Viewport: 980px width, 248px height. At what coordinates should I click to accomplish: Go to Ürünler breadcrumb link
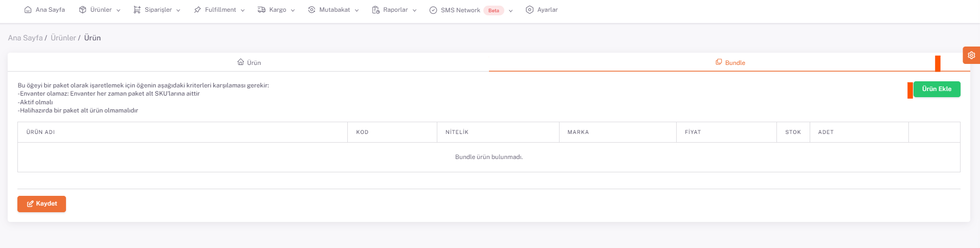(63, 38)
